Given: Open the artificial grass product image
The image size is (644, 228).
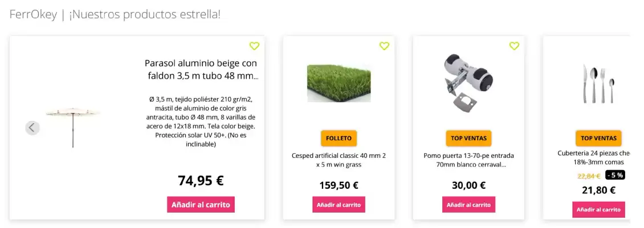Looking at the screenshot, I should point(339,83).
